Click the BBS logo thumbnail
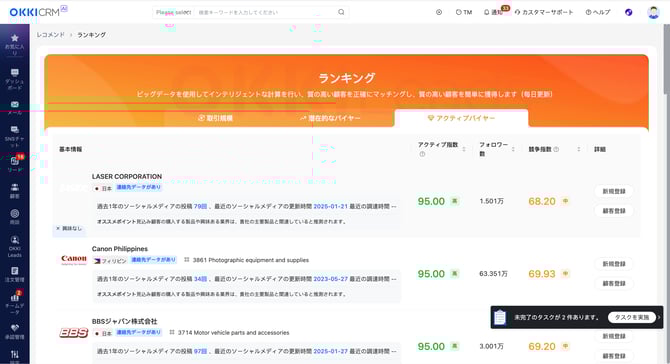The image size is (670, 364). 73,332
